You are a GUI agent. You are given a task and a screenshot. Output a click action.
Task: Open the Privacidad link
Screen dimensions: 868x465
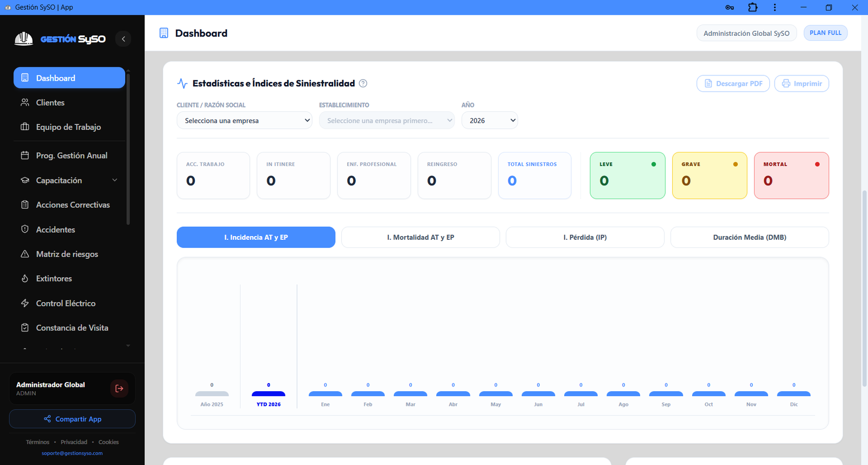(x=74, y=442)
